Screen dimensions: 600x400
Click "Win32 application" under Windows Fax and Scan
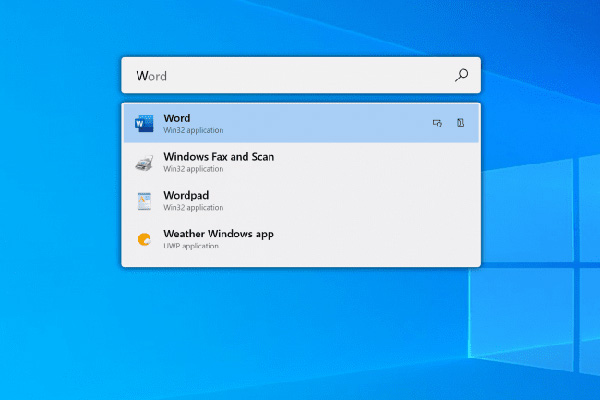click(x=193, y=169)
